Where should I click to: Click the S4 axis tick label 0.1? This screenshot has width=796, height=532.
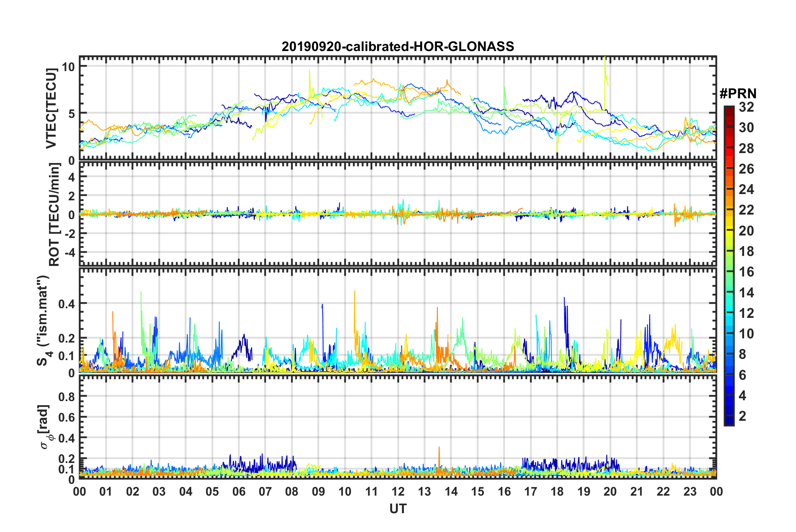click(67, 356)
